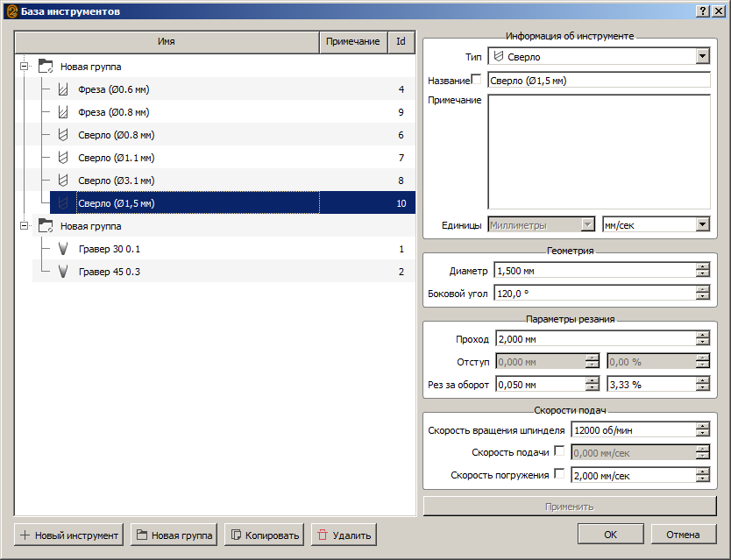Click the Примечание column header
The image size is (731, 560).
(x=352, y=42)
